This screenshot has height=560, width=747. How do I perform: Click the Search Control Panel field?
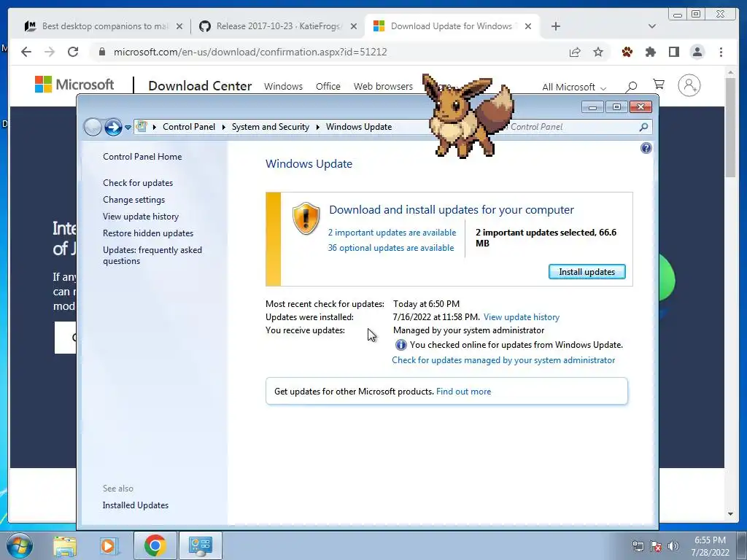pos(572,127)
